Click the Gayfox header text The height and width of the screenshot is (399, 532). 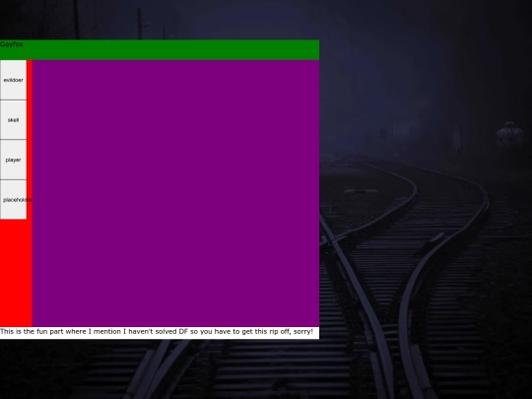12,44
